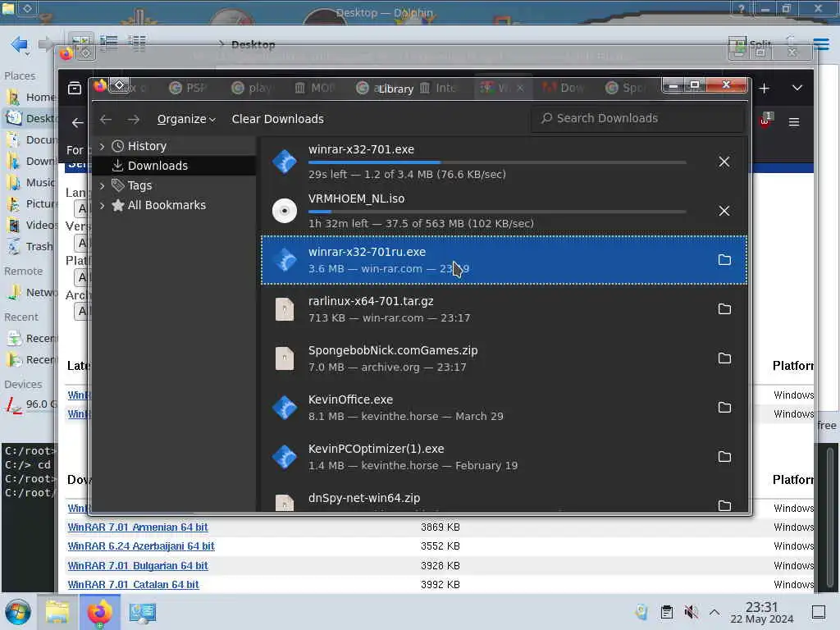Select the VRMHOEM_NL.iso download entry
This screenshot has height=630, width=840.
point(504,211)
